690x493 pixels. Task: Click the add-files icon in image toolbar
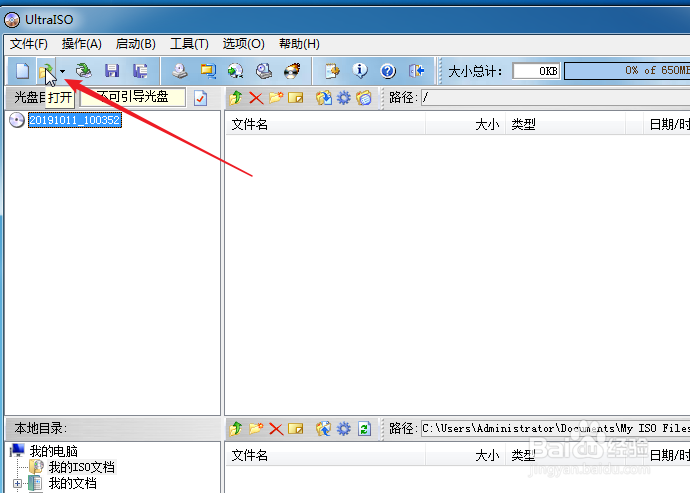coord(323,98)
